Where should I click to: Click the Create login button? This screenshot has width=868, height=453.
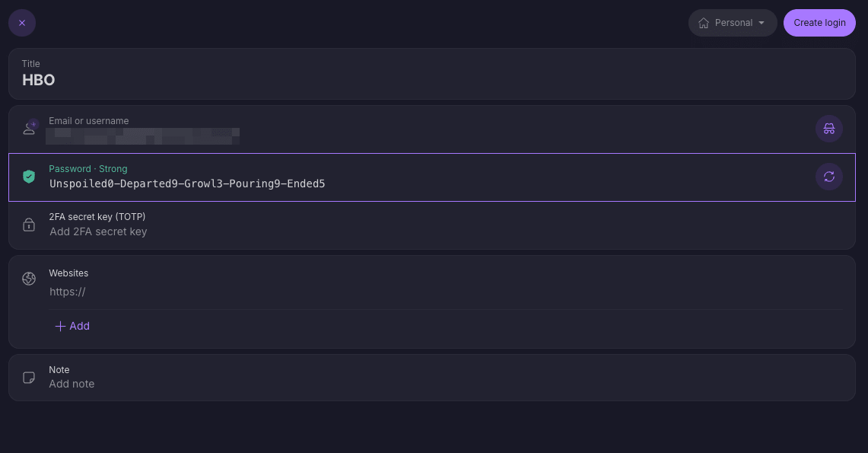tap(819, 23)
